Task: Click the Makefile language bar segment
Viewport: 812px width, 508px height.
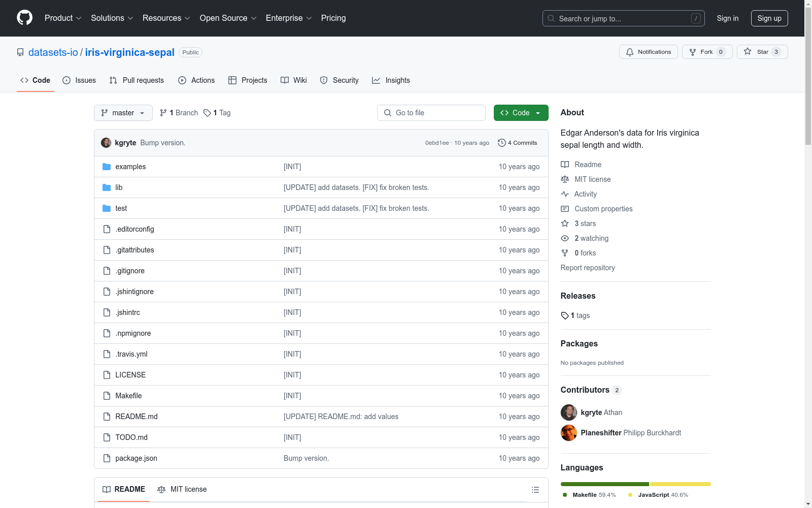Action: pyautogui.click(x=605, y=484)
